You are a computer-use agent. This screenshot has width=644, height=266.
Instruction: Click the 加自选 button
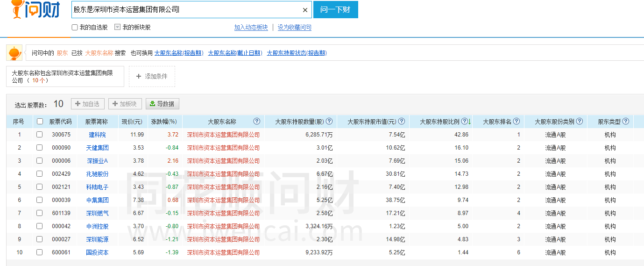pyautogui.click(x=88, y=104)
